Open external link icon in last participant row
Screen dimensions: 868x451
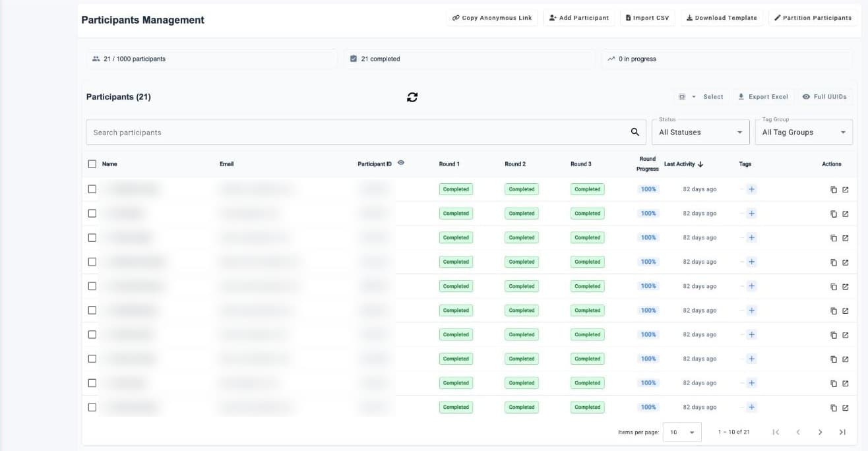pos(845,408)
